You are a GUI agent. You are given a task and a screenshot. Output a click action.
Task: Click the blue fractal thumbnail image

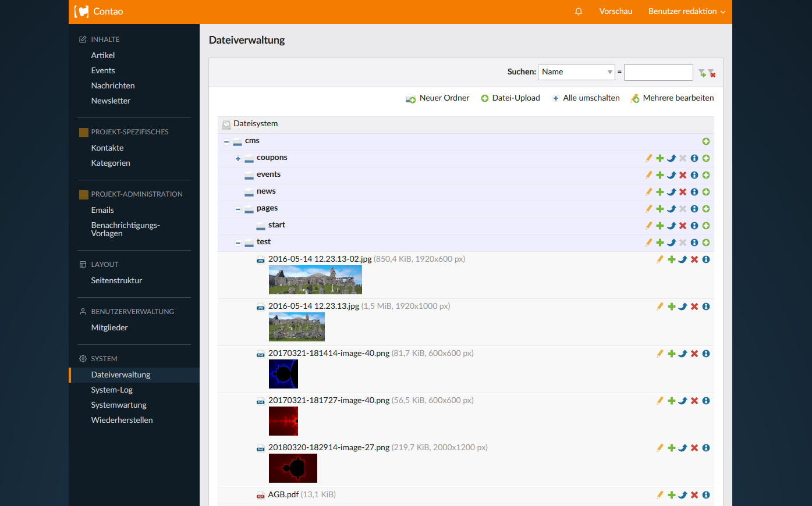tap(283, 374)
